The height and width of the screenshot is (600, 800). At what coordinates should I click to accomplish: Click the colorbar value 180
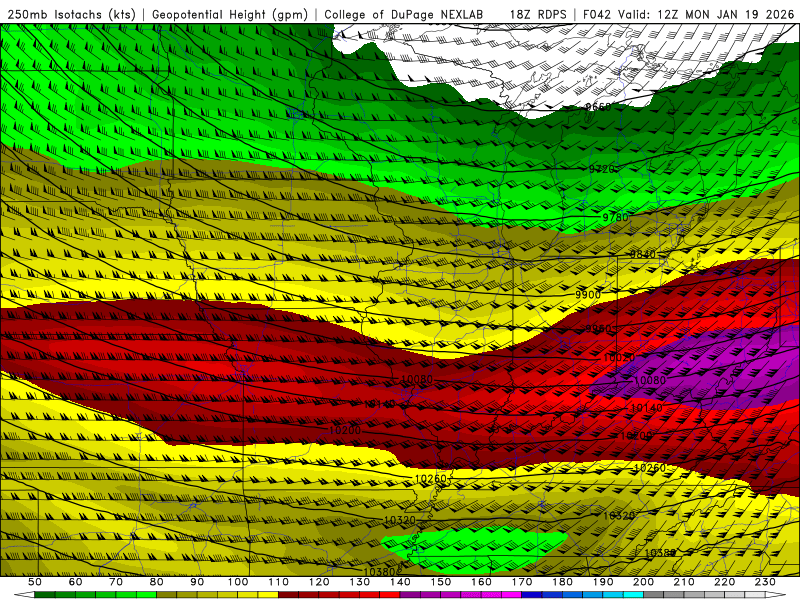[562, 582]
